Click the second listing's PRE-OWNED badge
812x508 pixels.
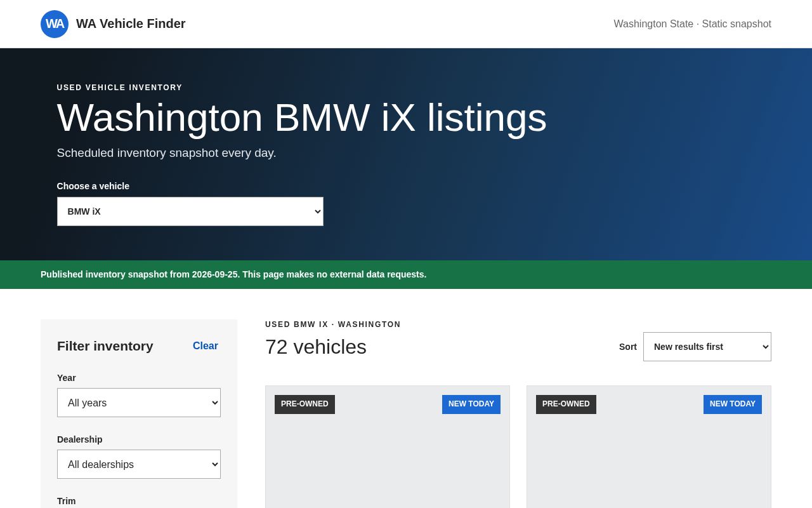tap(566, 404)
